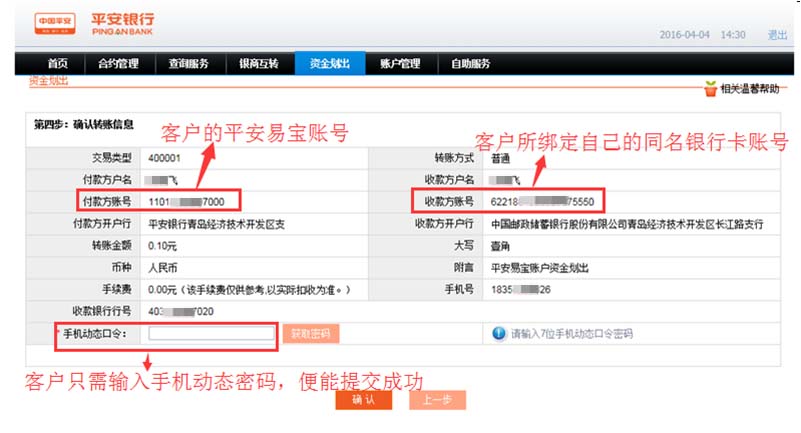
Task: Click the date 2016-04-04 in header
Action: [x=685, y=35]
